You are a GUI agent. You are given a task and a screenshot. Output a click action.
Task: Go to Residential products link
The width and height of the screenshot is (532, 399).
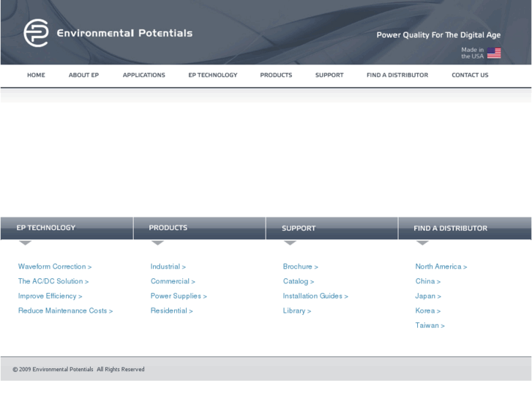coord(171,310)
